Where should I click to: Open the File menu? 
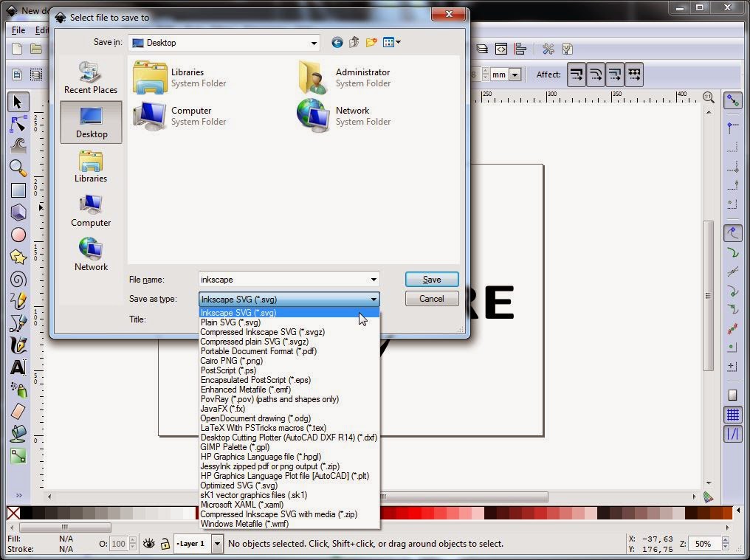[18, 30]
